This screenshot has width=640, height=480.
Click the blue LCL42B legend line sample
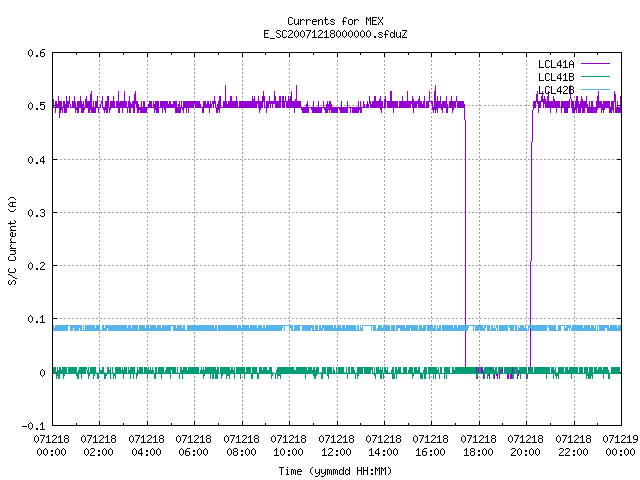coord(595,89)
